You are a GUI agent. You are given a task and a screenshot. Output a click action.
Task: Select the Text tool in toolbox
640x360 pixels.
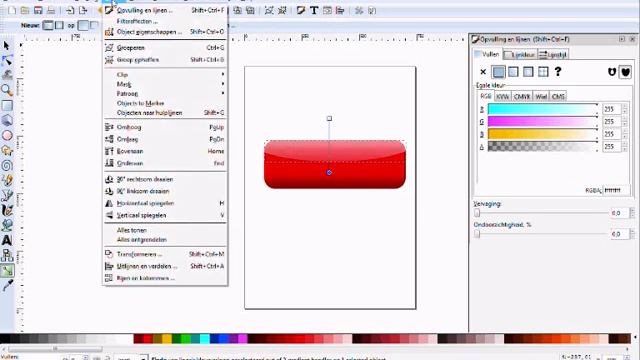[7, 240]
